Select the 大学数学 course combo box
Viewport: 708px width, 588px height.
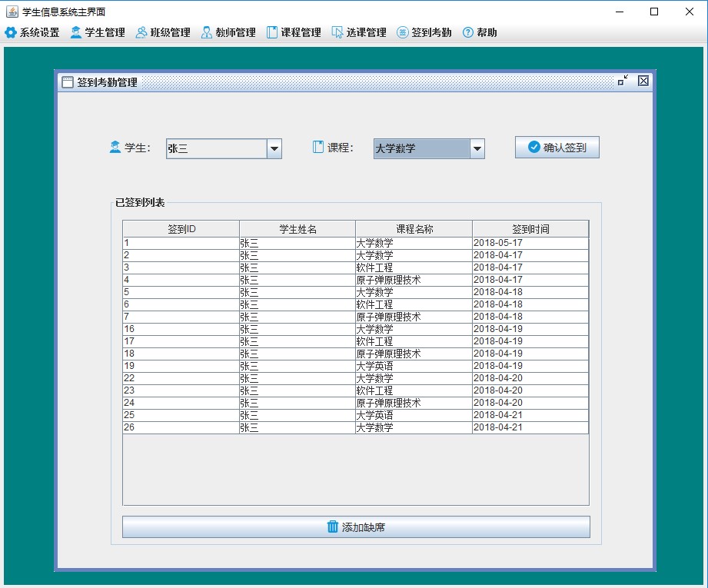(x=429, y=148)
